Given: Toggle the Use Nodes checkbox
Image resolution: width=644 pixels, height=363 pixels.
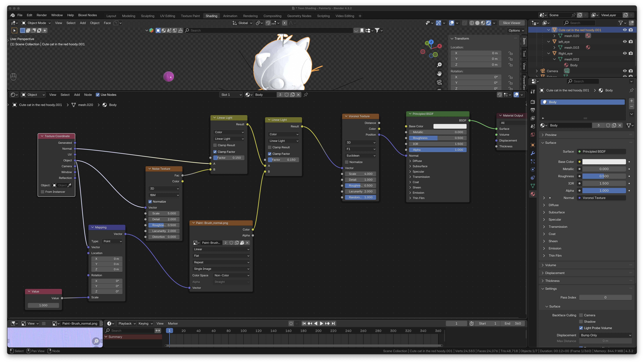Looking at the screenshot, I should pos(98,95).
